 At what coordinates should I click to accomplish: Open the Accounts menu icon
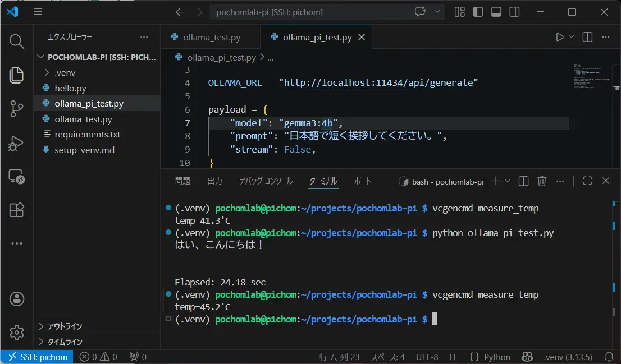click(x=16, y=299)
